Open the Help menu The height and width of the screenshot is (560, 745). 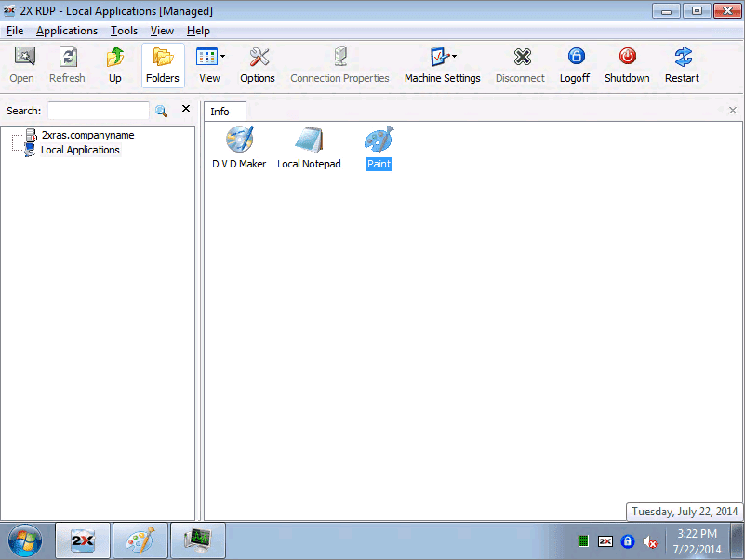coord(198,31)
